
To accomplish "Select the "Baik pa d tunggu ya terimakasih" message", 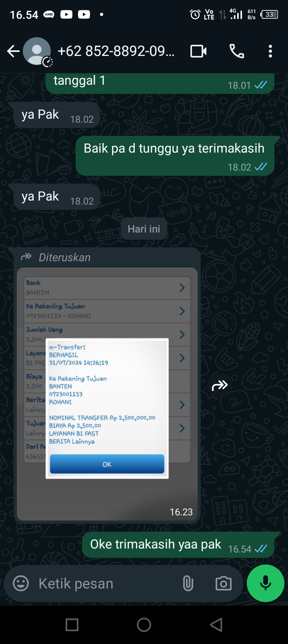I will 175,156.
